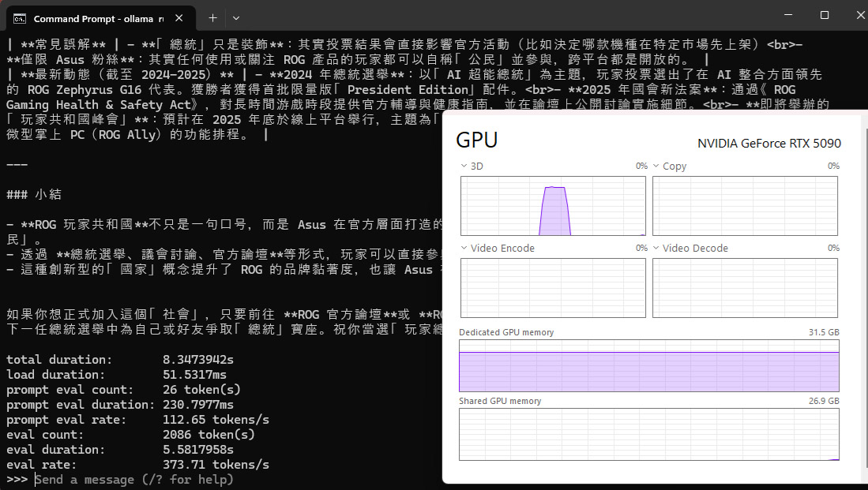
Task: Click the Copy utilization graph
Action: 745,206
